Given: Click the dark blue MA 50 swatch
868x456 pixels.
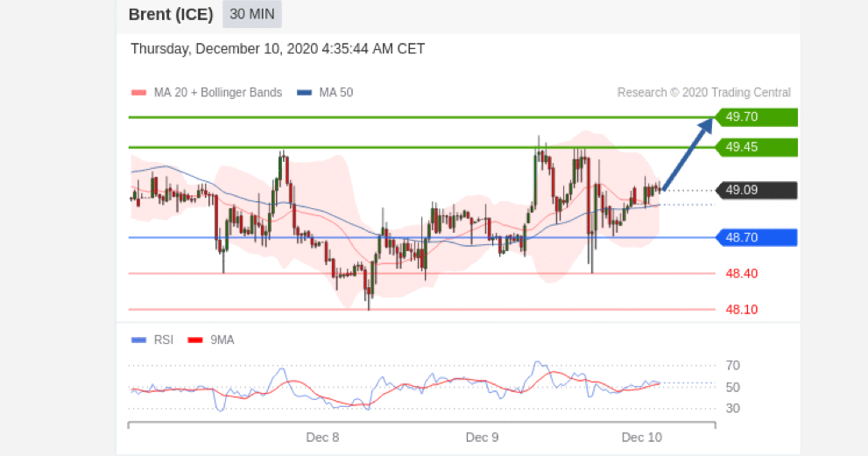Looking at the screenshot, I should (x=304, y=93).
